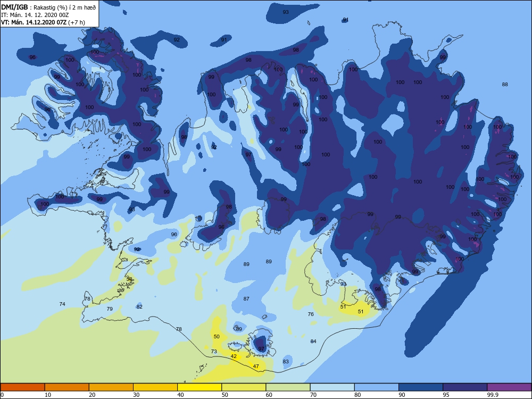Viewport: 532px width, 399px height.
Task: Select the 30–40 amber legend block
Action: tap(155, 387)
